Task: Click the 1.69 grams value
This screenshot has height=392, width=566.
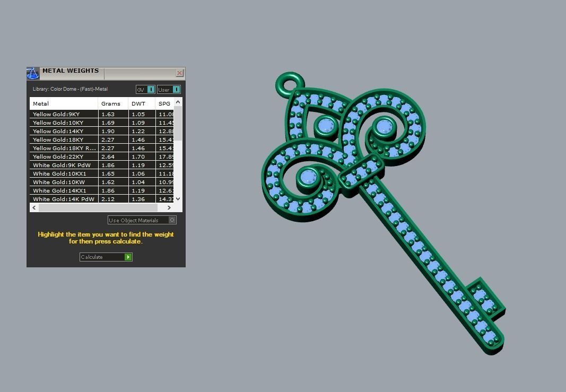Action: [x=108, y=123]
